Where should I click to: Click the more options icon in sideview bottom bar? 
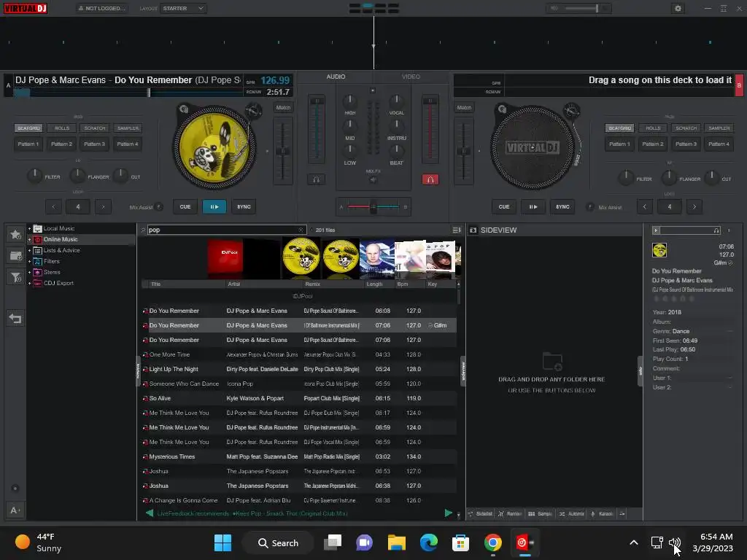coord(622,514)
